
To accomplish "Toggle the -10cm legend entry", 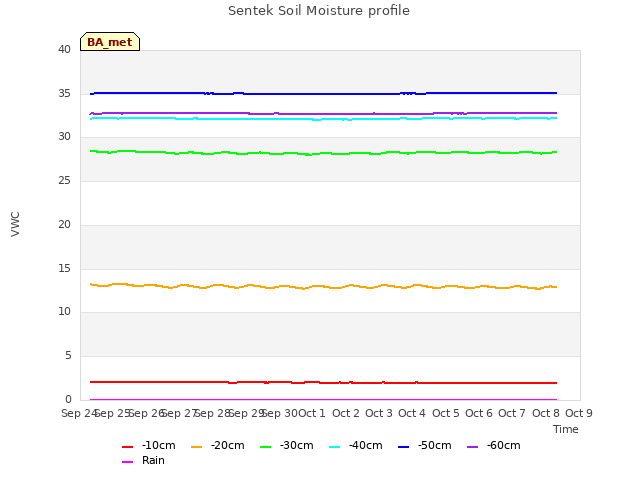I will 149,445.
